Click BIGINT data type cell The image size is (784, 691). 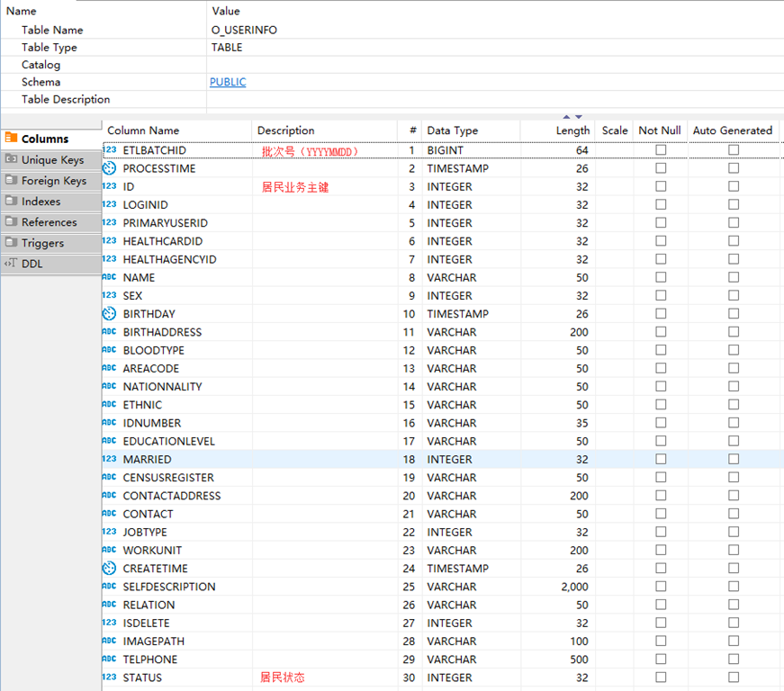click(x=445, y=150)
